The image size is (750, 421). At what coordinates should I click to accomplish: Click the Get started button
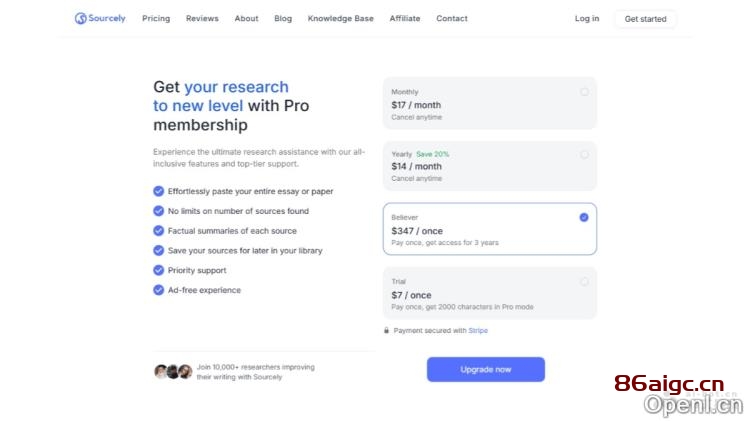click(x=645, y=19)
